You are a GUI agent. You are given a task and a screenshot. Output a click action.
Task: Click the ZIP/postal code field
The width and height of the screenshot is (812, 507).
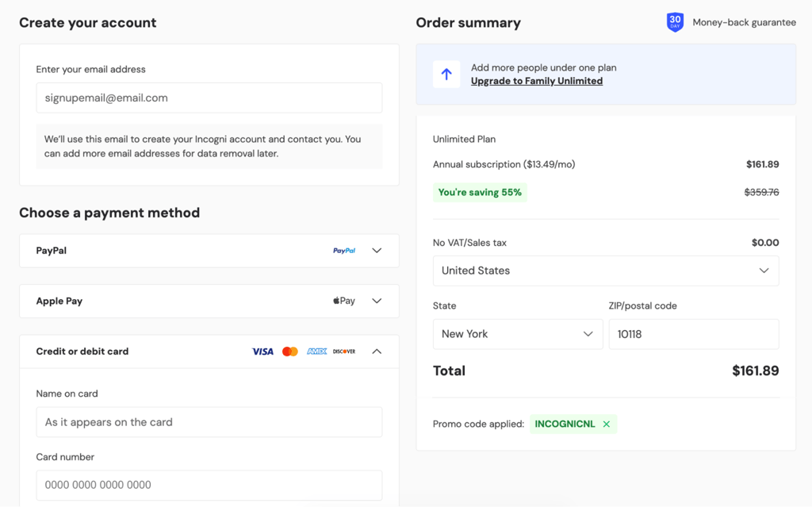(x=694, y=334)
